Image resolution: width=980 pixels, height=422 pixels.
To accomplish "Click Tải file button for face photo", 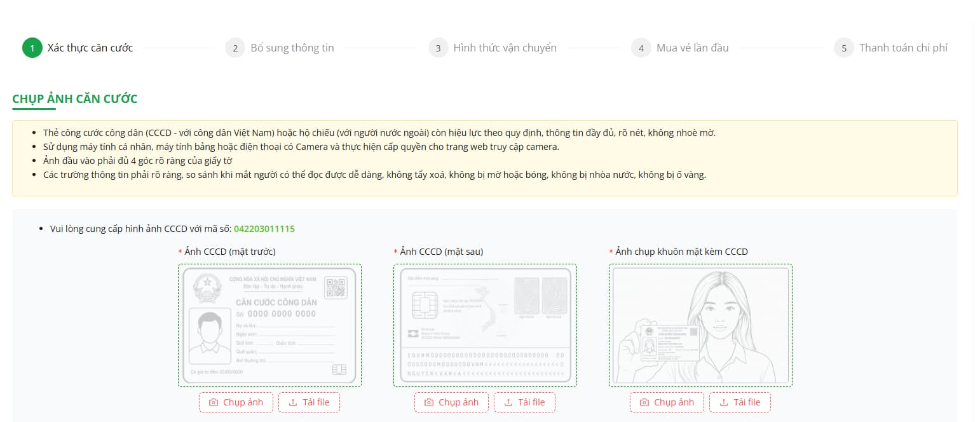I will 740,402.
